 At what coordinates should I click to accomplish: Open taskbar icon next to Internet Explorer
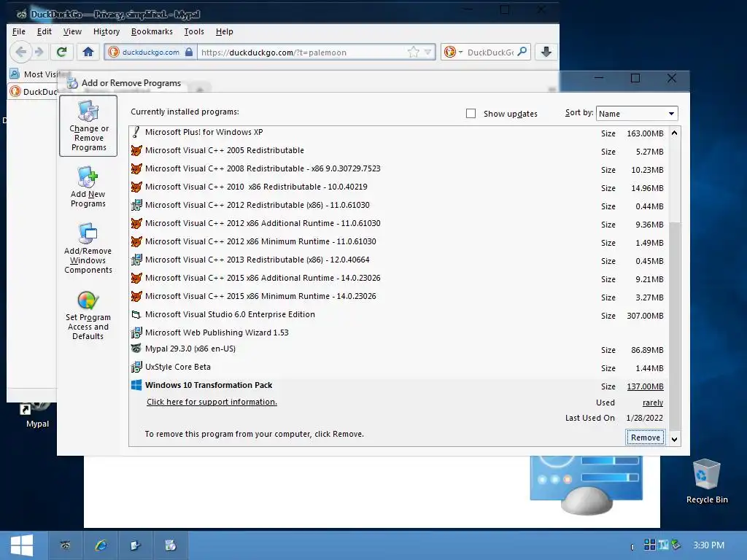point(135,545)
